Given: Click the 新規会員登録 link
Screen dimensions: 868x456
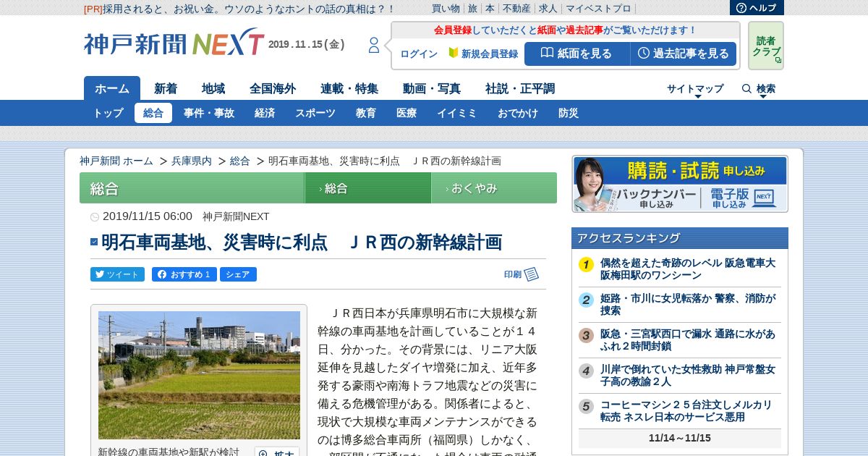Looking at the screenshot, I should coord(483,54).
